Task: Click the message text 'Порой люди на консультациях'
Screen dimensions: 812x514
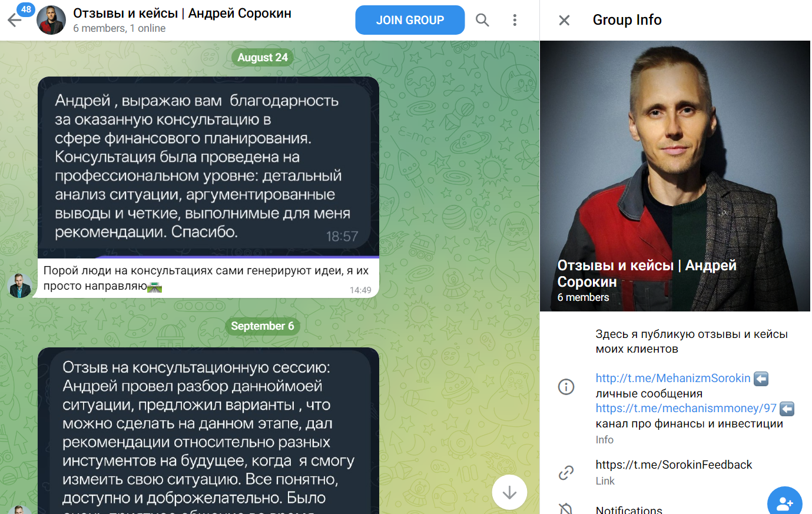Action: pyautogui.click(x=206, y=278)
